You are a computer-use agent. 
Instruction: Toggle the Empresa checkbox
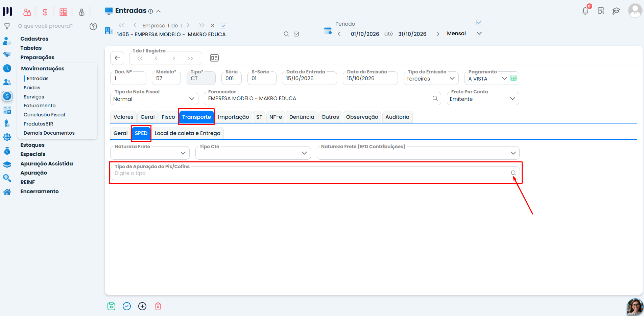click(223, 26)
